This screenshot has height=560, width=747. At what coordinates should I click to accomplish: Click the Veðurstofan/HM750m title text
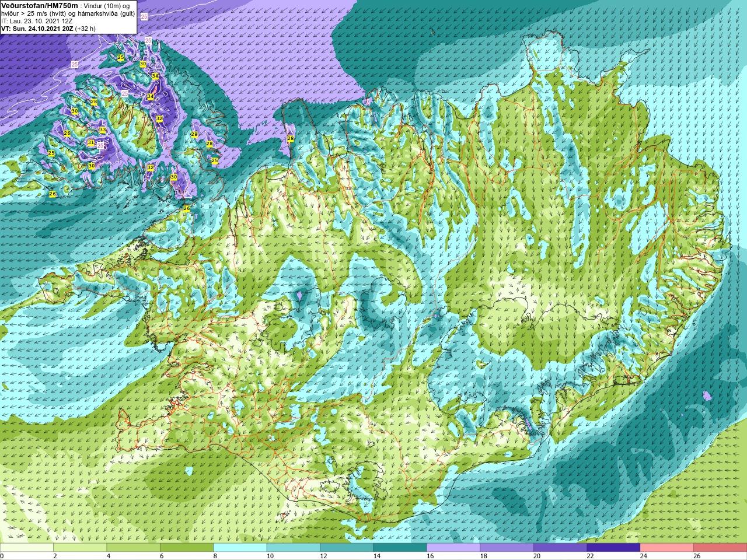pyautogui.click(x=40, y=5)
